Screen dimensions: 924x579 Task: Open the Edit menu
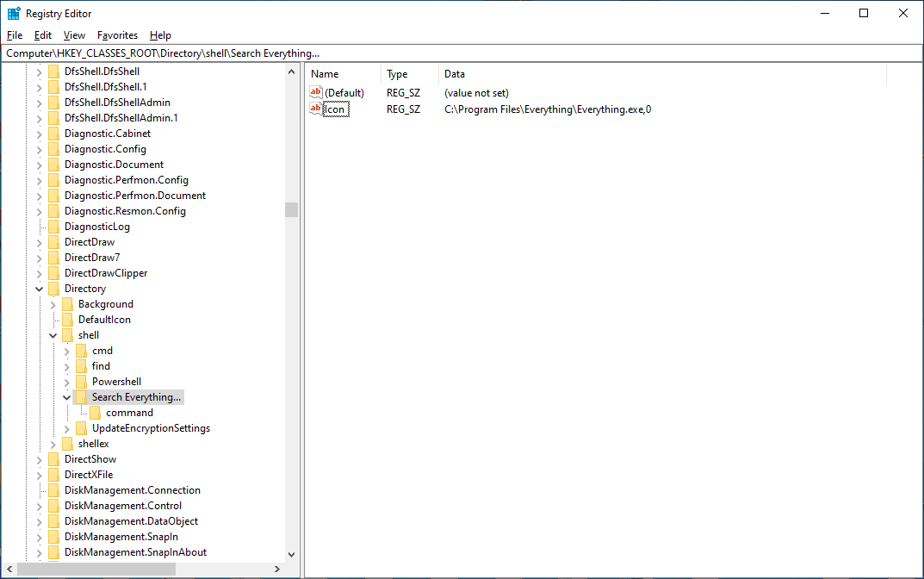pos(42,35)
